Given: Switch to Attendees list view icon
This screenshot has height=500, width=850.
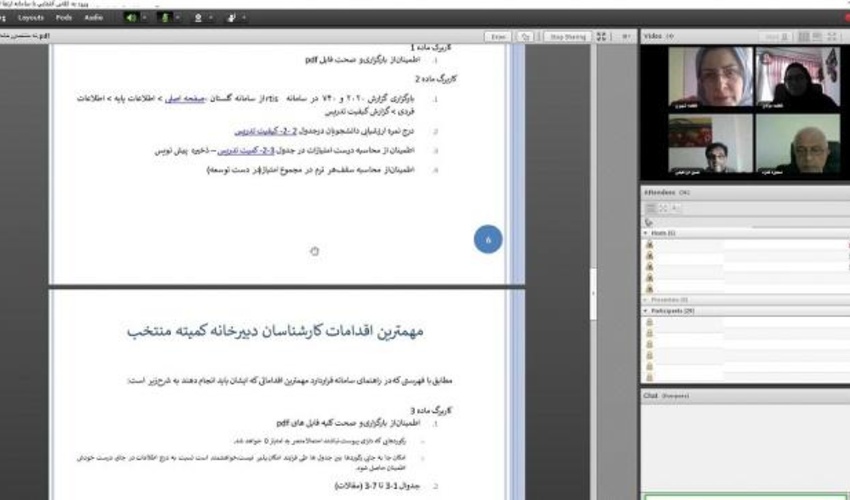Looking at the screenshot, I should pos(651,208).
